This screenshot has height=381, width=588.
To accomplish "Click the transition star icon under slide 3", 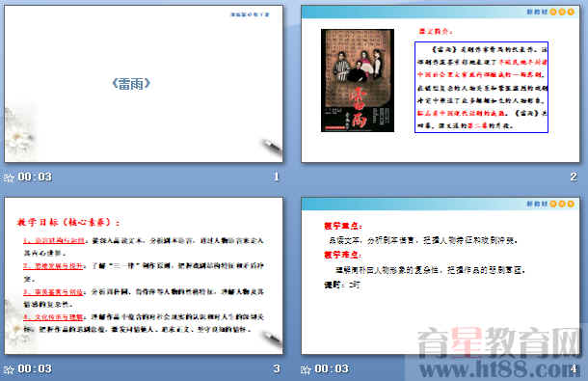I will (9, 369).
